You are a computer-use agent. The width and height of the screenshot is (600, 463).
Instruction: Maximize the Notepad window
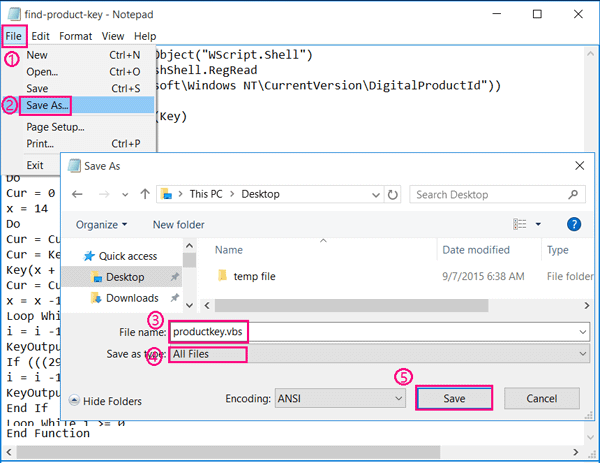coord(537,14)
